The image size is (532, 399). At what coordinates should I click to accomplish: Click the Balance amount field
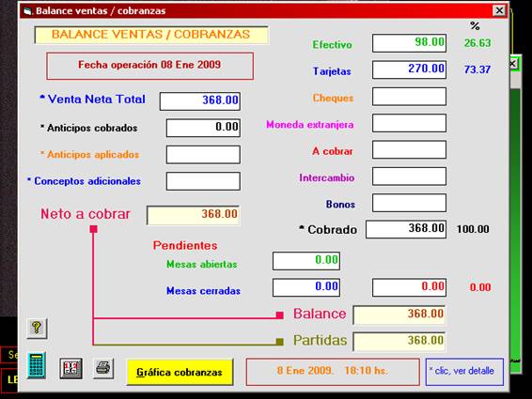coord(399,315)
